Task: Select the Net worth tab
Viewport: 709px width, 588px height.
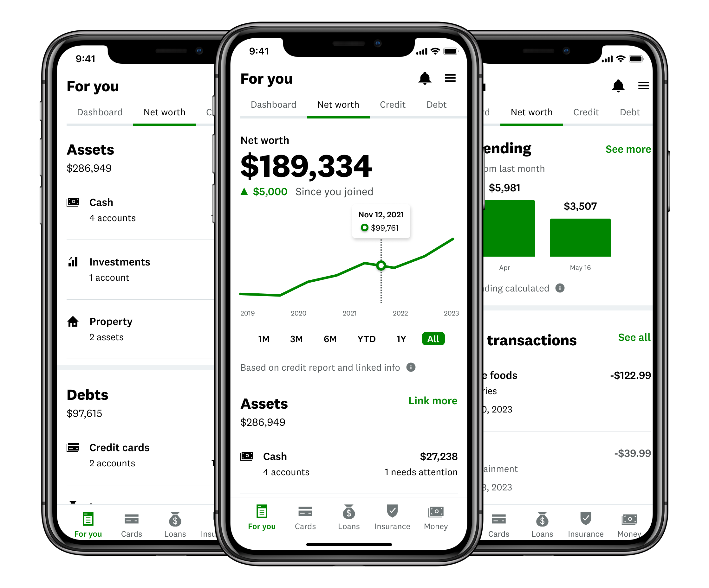Action: (x=337, y=104)
